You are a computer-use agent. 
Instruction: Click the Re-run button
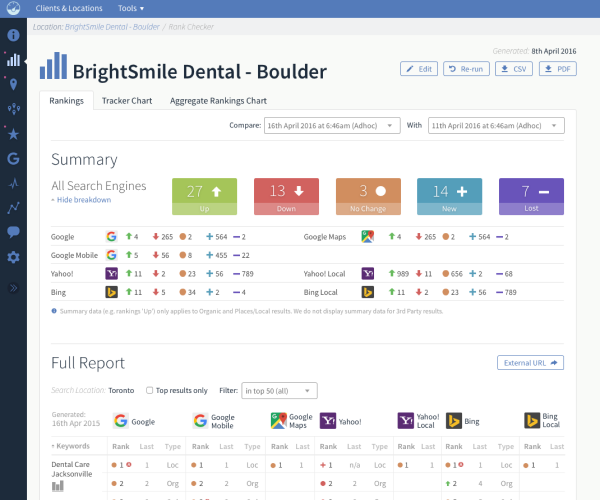tap(466, 69)
